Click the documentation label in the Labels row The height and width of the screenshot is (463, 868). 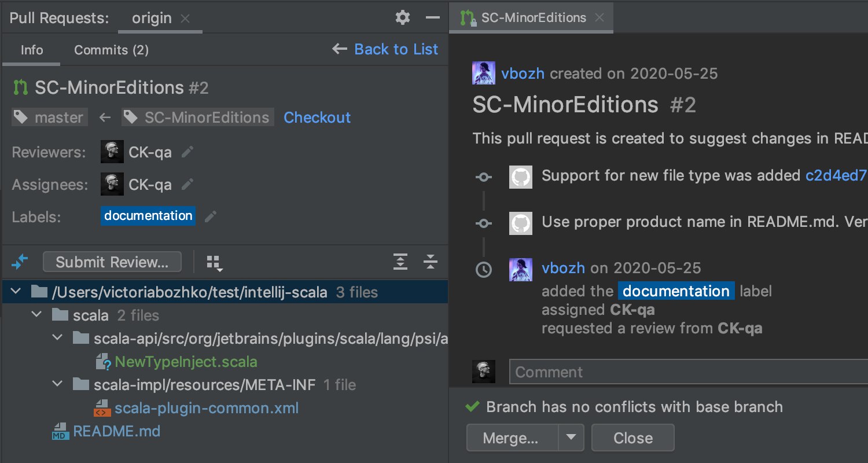click(x=148, y=216)
